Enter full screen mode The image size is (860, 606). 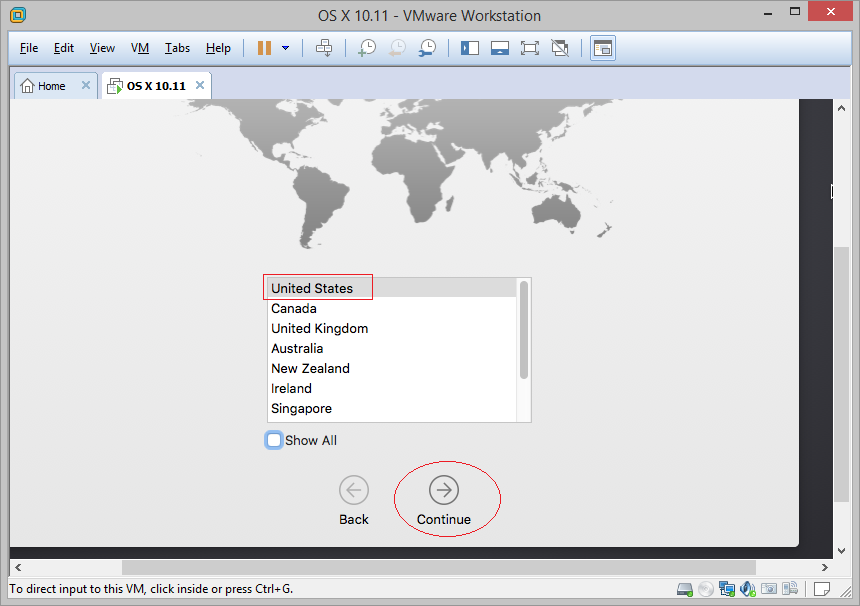(530, 48)
